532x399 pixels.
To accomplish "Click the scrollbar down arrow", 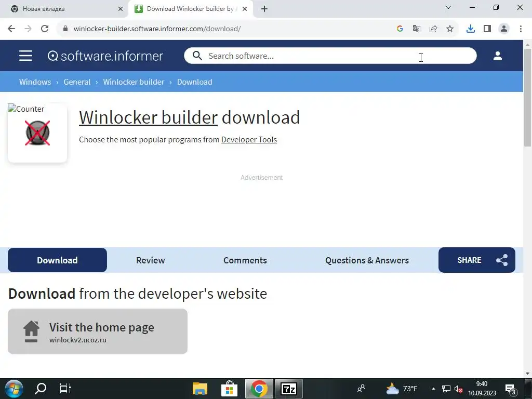I will [x=527, y=374].
